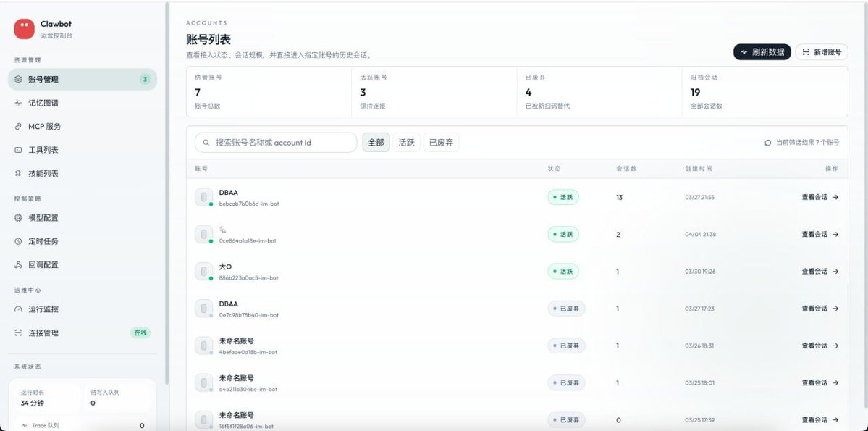
Task: Click the red Clawbot logo icon
Action: 25,29
